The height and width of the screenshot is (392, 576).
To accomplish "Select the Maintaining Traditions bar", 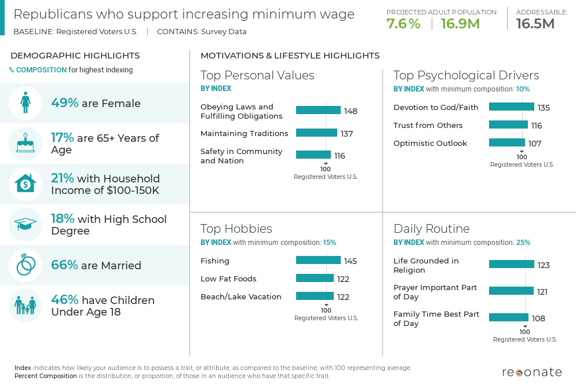I will 316,133.
